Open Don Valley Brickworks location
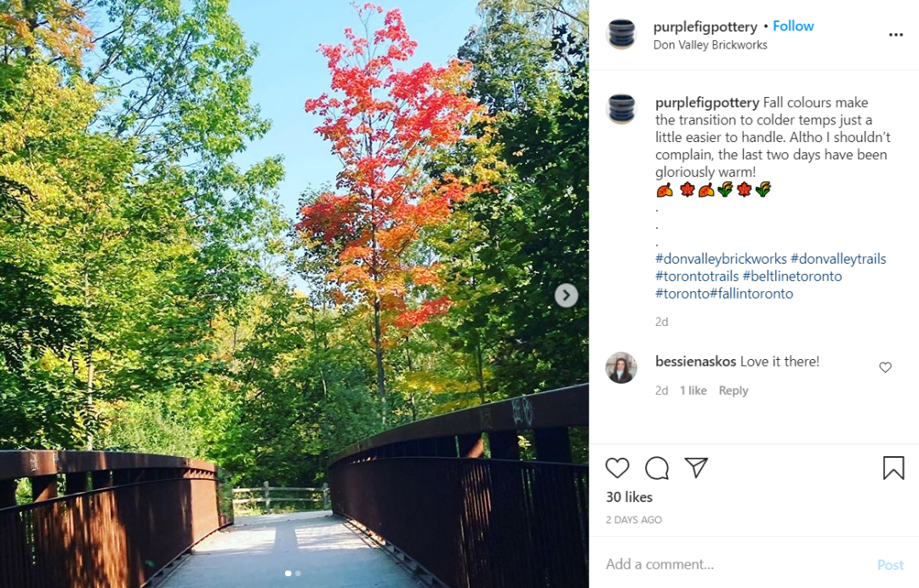The height and width of the screenshot is (588, 919). tap(710, 44)
